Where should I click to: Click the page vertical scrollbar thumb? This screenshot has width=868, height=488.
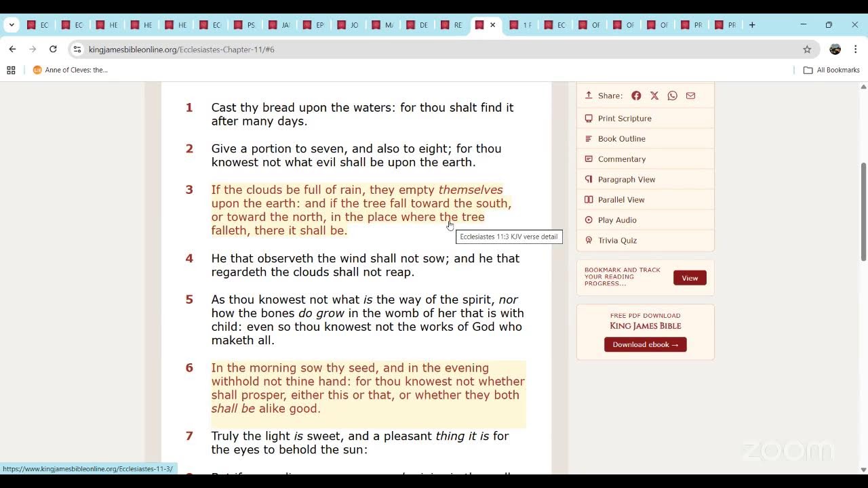click(863, 211)
